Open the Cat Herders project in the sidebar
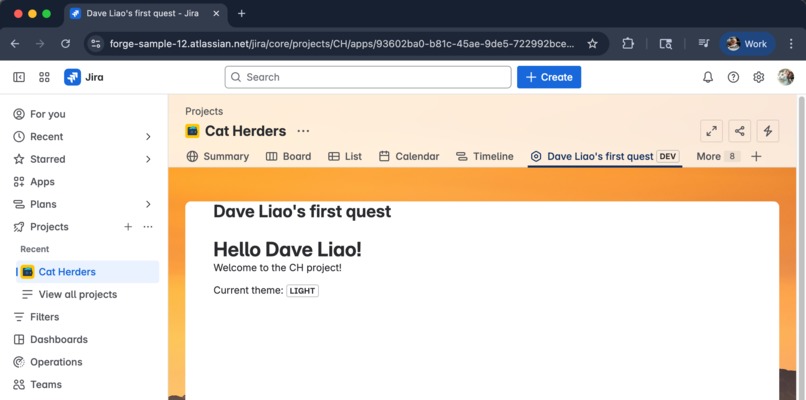 (87, 271)
